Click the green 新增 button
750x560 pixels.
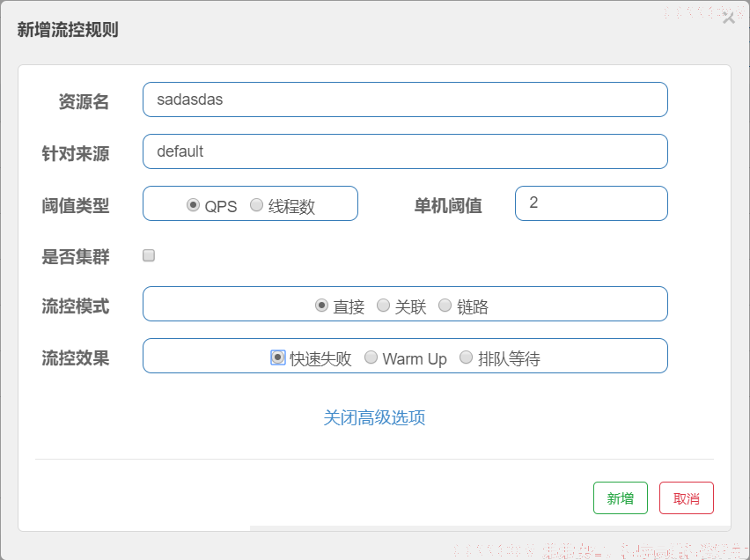click(x=621, y=497)
